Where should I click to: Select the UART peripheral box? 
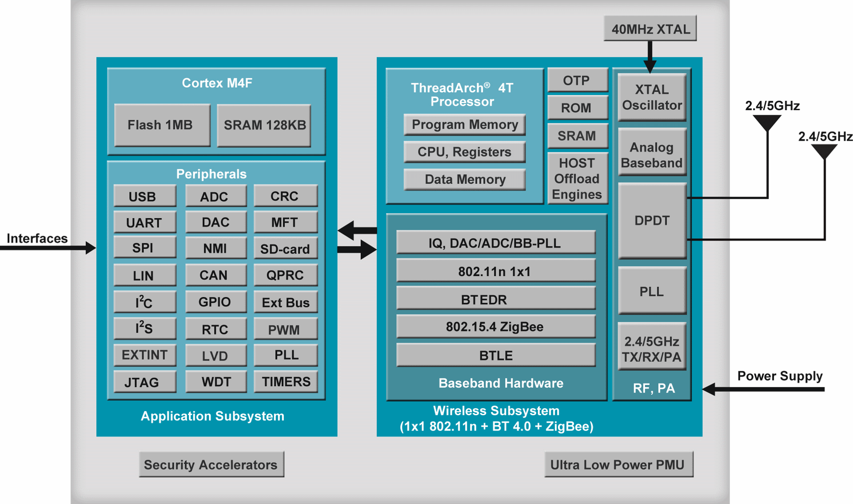click(145, 222)
